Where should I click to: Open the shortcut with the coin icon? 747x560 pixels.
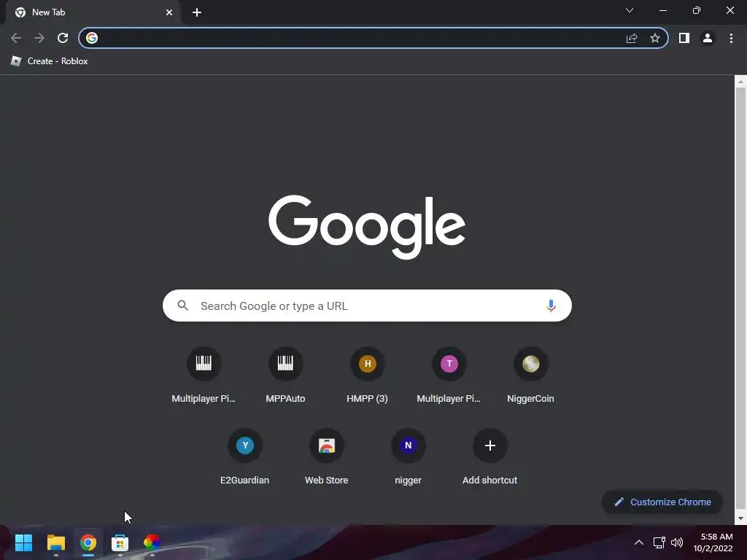(x=531, y=376)
